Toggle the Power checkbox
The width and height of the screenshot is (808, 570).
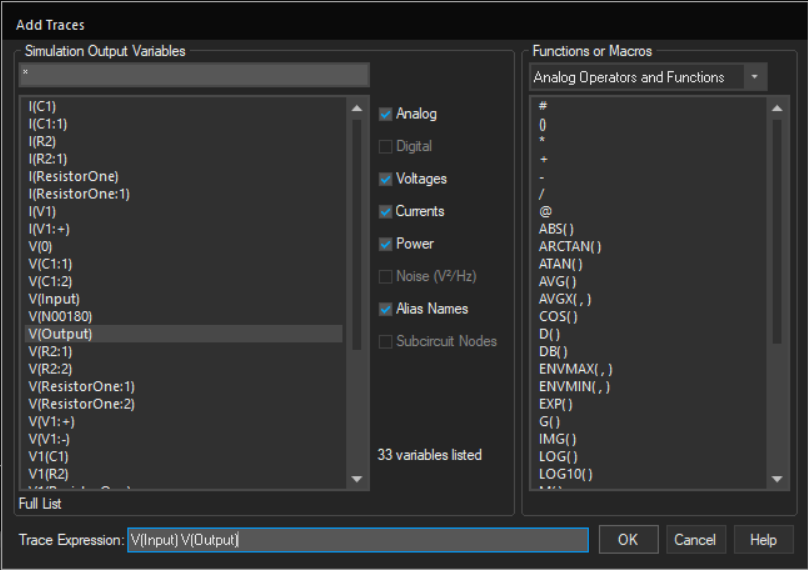385,244
